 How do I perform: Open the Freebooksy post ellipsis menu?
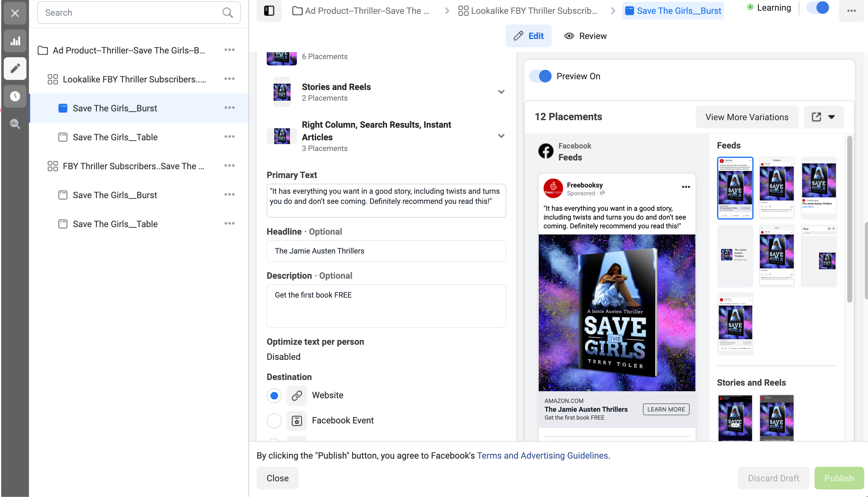pos(686,187)
